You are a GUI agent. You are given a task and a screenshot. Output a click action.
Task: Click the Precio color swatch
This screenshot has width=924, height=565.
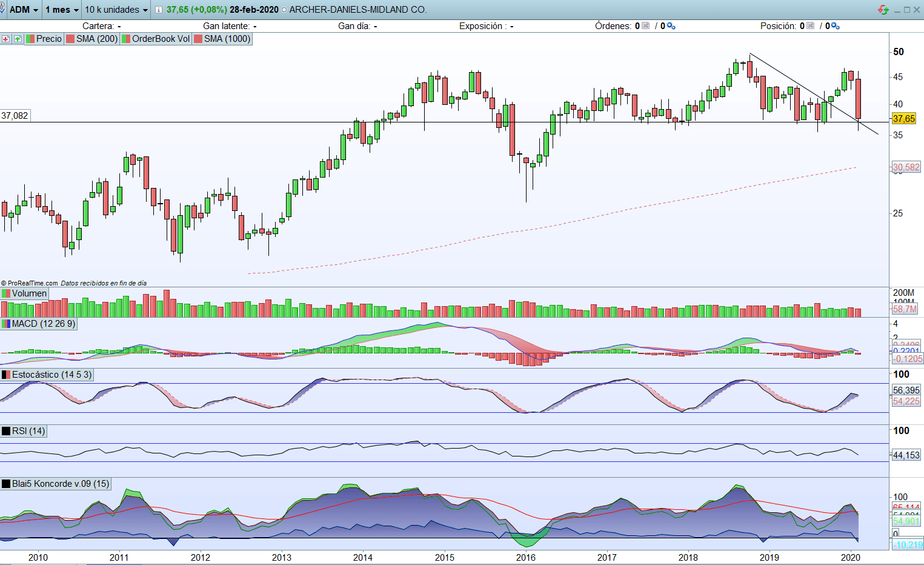click(30, 39)
